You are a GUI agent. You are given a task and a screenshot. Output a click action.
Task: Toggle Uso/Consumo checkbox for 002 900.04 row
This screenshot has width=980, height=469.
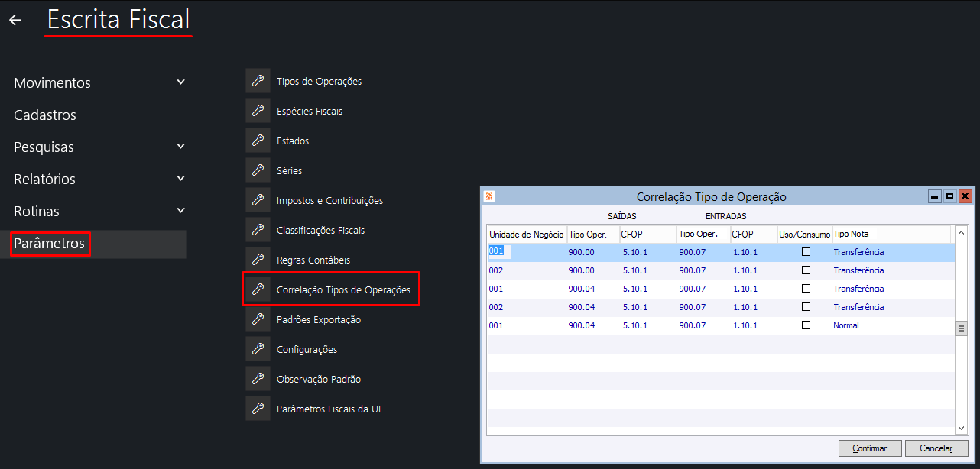[x=806, y=307]
